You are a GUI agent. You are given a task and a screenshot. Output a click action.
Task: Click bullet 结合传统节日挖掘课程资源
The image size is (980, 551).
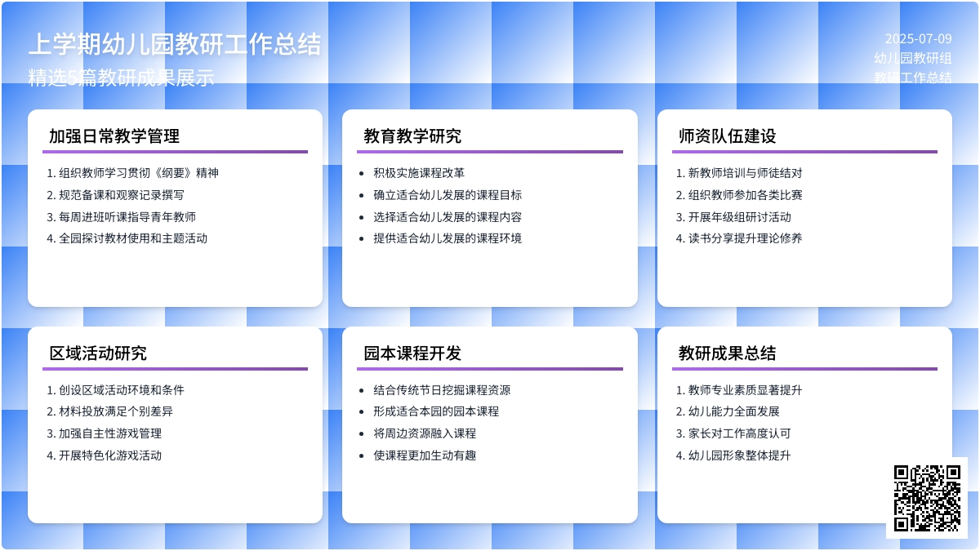[x=442, y=390]
